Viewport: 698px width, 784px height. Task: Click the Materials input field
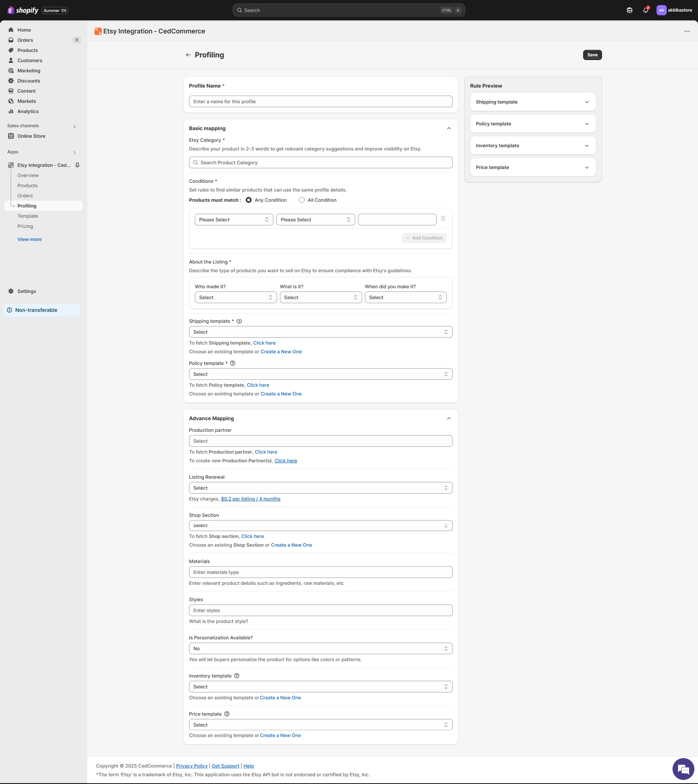point(320,572)
